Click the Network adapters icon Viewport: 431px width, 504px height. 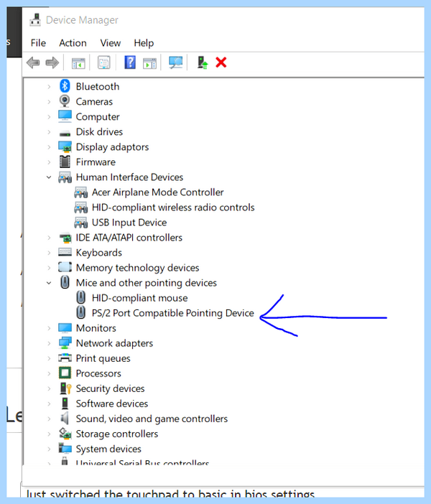click(65, 342)
